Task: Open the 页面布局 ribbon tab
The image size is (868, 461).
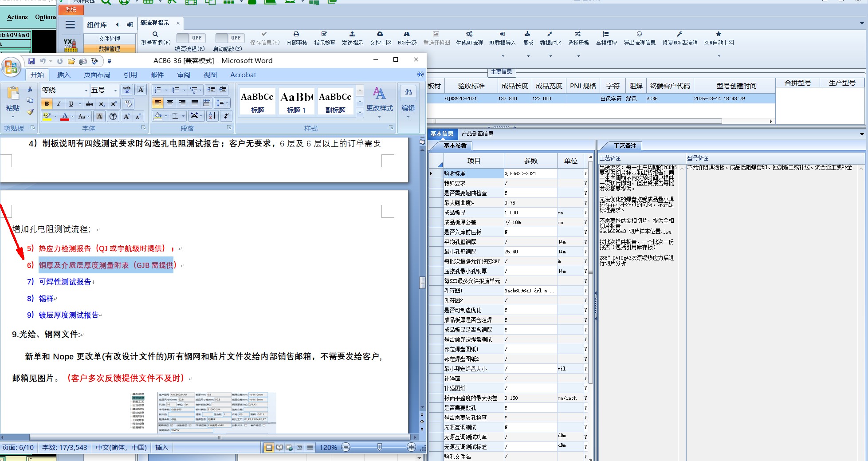Action: [97, 75]
